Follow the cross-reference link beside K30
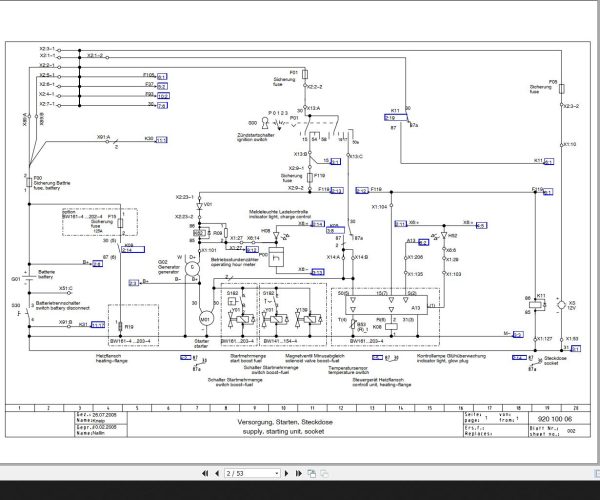 click(x=161, y=140)
